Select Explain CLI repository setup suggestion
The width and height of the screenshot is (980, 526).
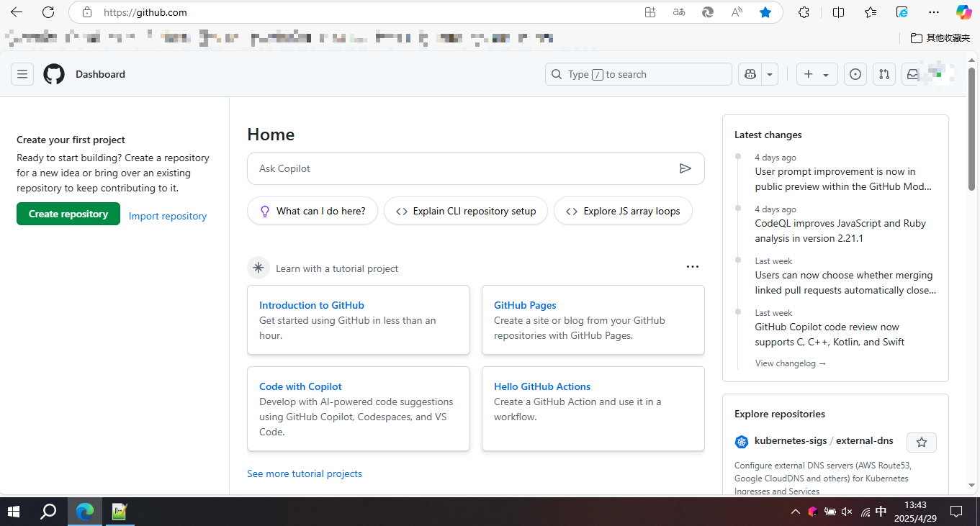tap(466, 211)
